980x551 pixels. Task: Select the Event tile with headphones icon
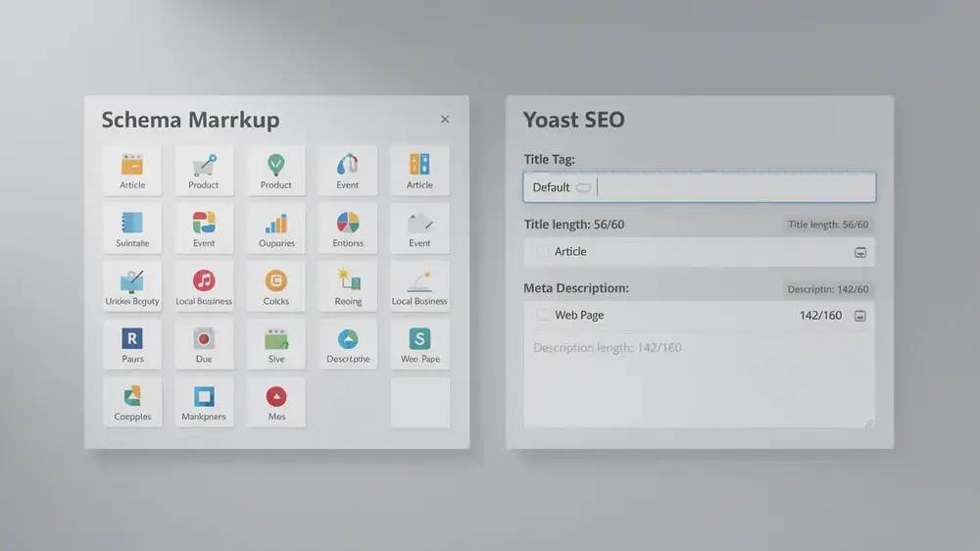coord(348,171)
